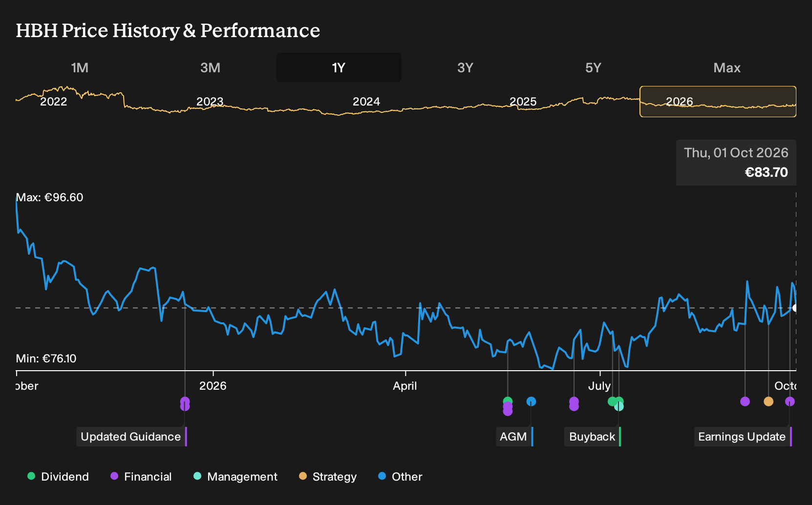812x505 pixels.
Task: Jump to 2022 in the overview mini chart
Action: [x=54, y=102]
